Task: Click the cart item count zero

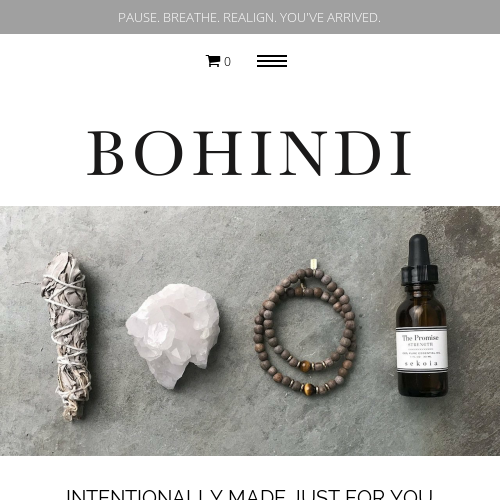Action: pyautogui.click(x=227, y=62)
